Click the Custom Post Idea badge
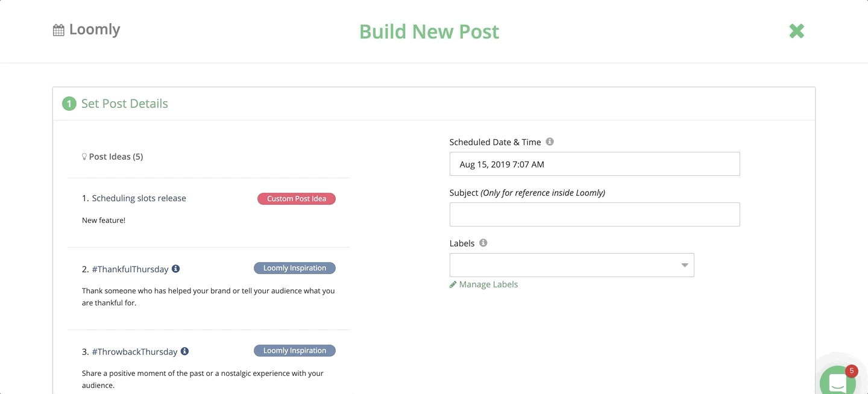Viewport: 868px width, 394px height. click(296, 198)
